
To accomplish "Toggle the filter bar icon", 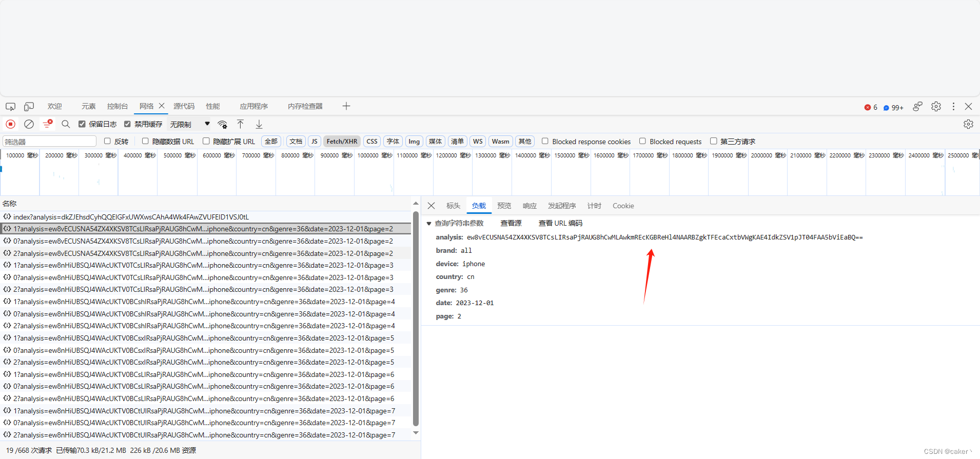I will coord(48,124).
